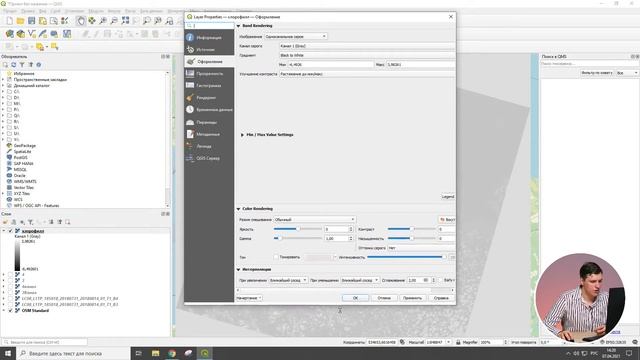The image size is (640, 360).
Task: Open File Explorer from the taskbar
Action: [156, 353]
